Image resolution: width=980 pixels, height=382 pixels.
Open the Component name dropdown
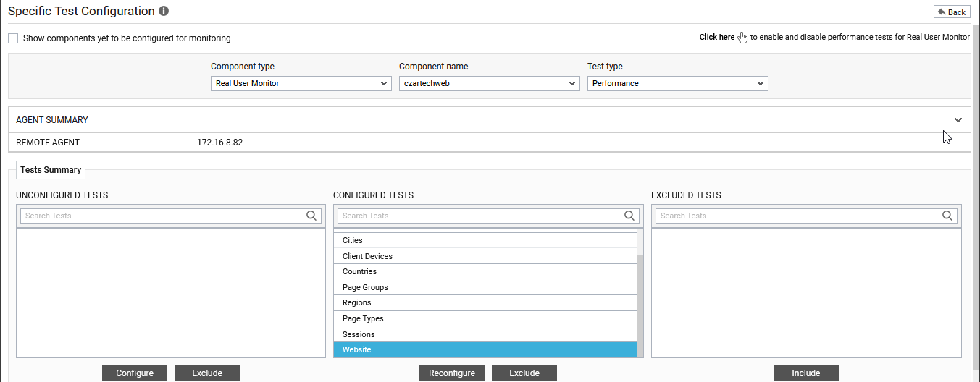[x=490, y=83]
